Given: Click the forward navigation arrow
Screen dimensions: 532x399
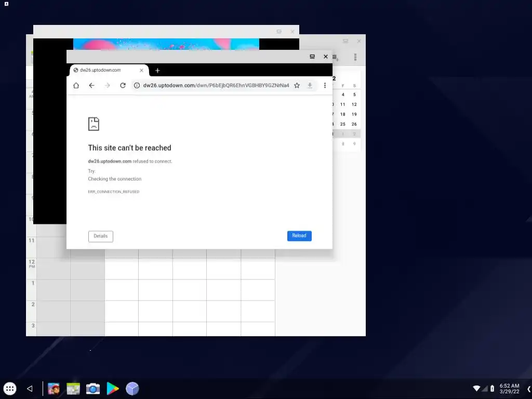Looking at the screenshot, I should pos(107,86).
